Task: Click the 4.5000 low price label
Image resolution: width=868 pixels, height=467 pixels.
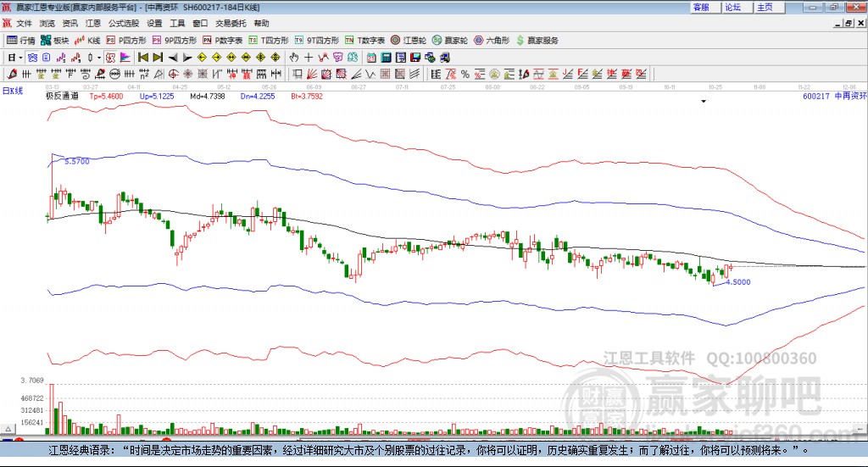Action: (x=738, y=282)
